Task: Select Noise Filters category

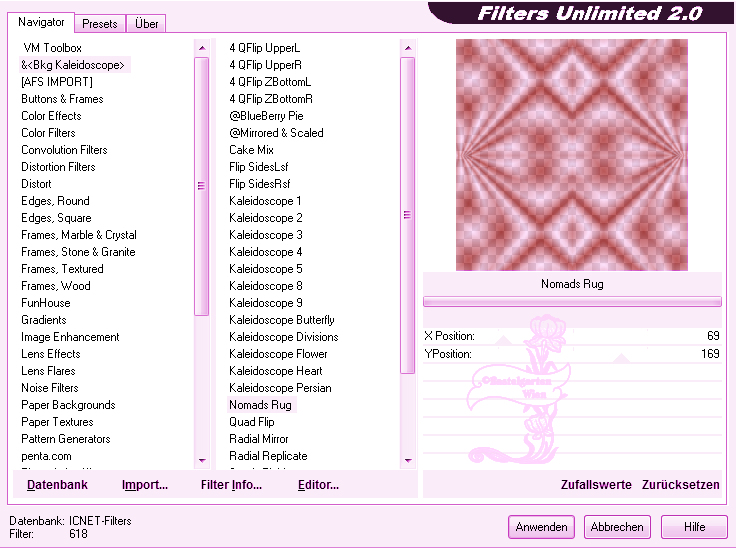Action: [x=49, y=388]
